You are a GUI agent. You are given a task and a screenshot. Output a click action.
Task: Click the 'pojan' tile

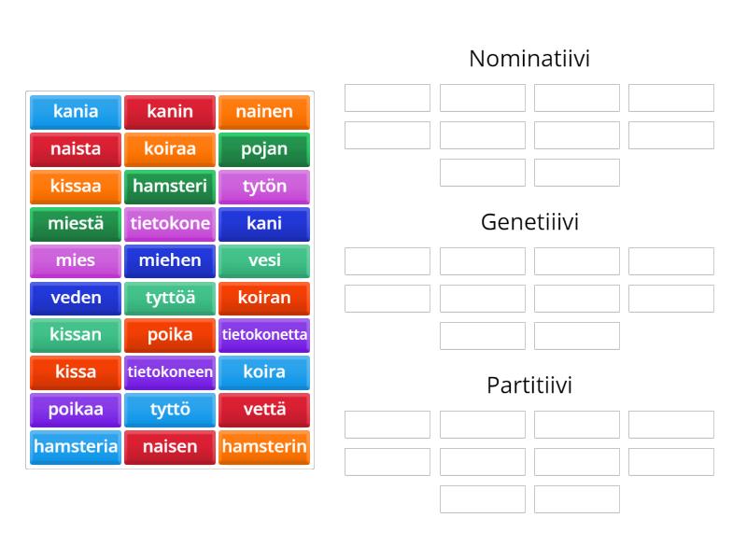tap(264, 149)
